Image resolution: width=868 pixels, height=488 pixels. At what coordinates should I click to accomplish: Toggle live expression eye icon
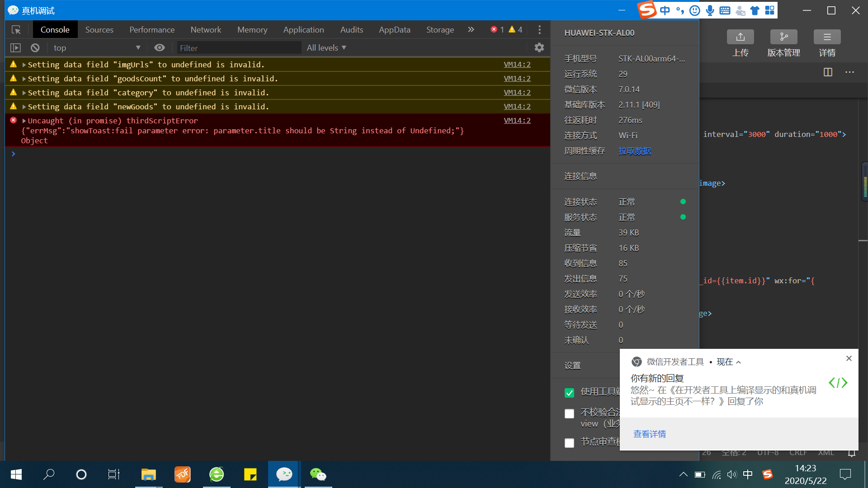point(159,48)
